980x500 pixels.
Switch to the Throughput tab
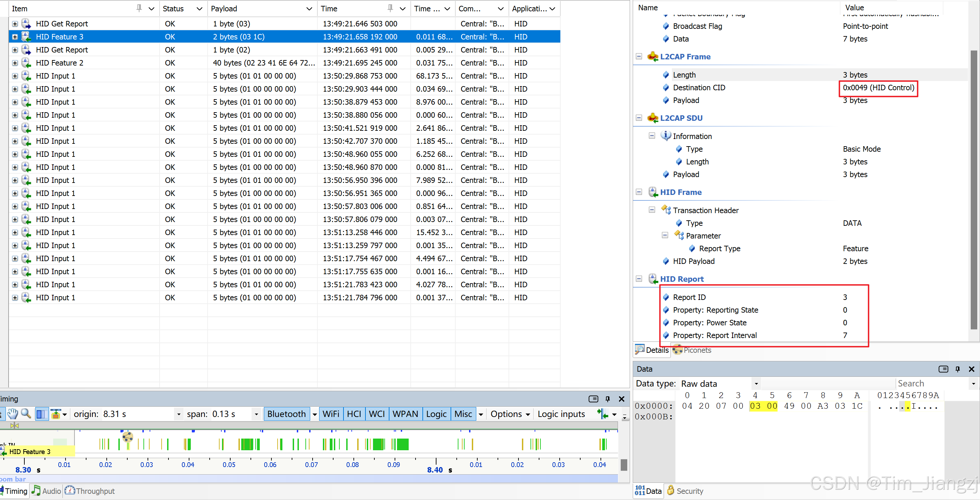[x=90, y=491]
